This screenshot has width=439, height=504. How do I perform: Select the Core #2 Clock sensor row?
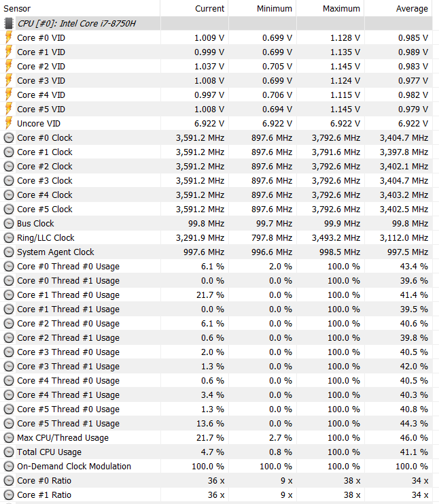pos(216,167)
